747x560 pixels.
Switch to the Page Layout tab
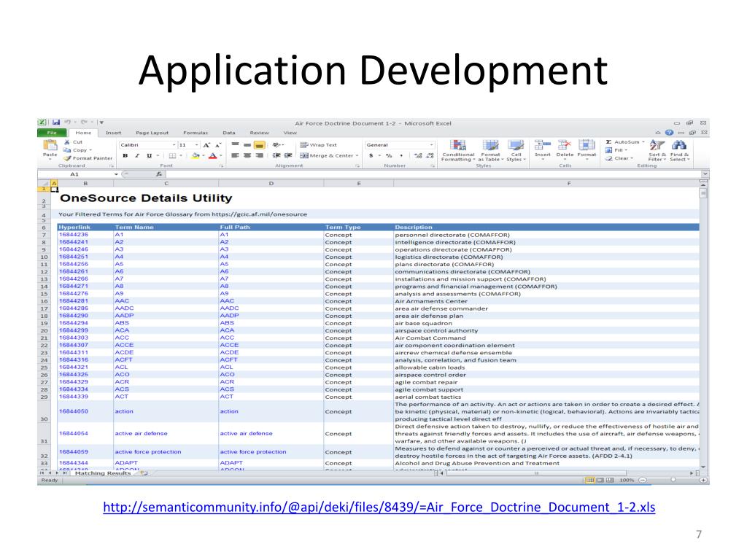tap(152, 133)
